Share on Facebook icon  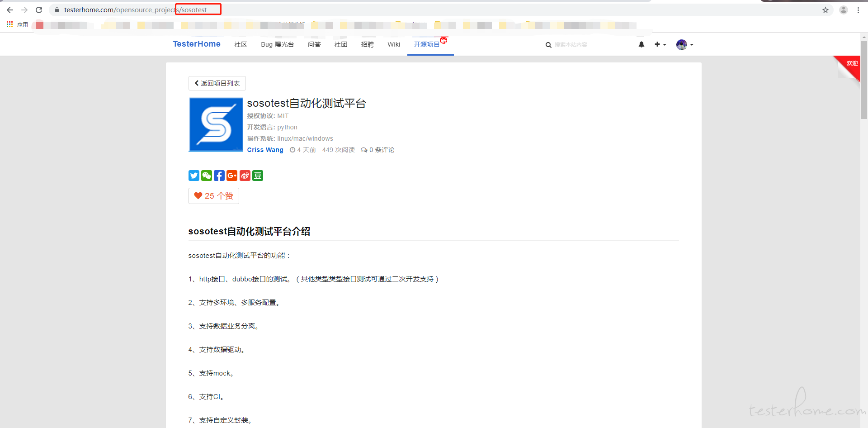[219, 176]
